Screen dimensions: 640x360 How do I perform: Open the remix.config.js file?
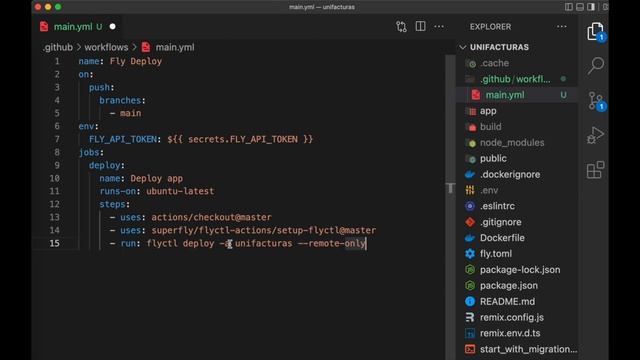pos(512,318)
